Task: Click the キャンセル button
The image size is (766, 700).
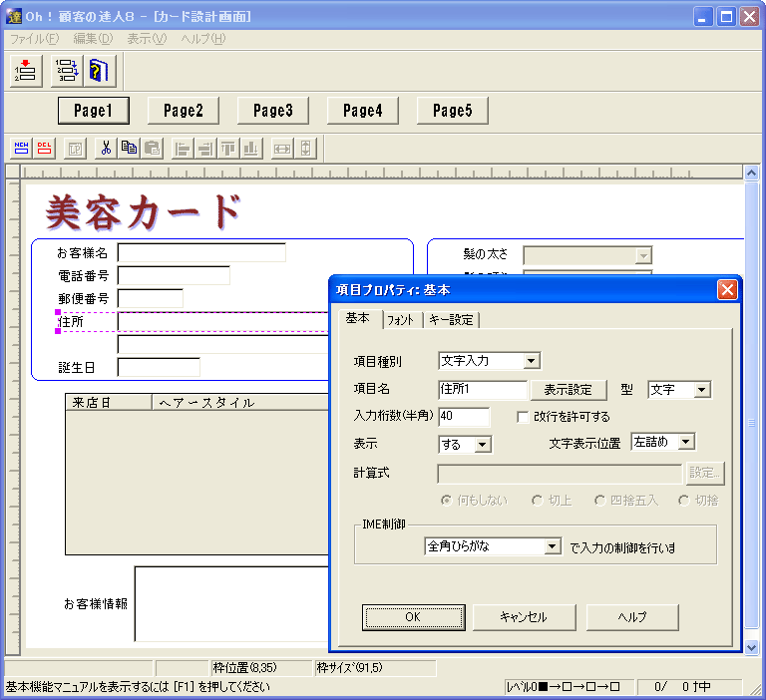Action: tap(524, 617)
